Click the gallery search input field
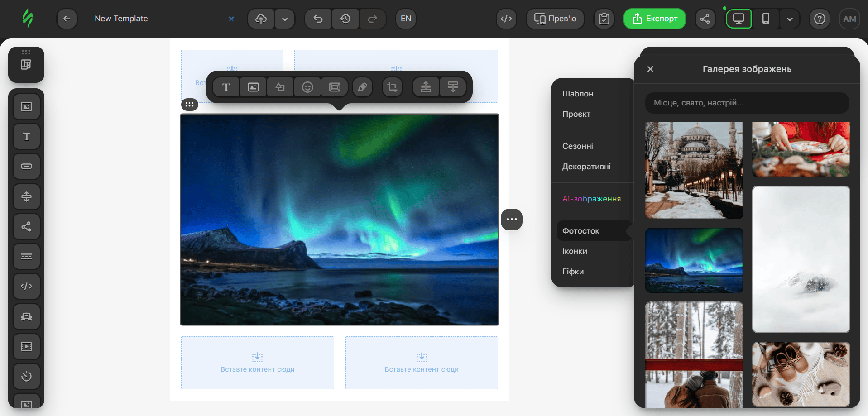Image resolution: width=868 pixels, height=416 pixels. tap(747, 103)
